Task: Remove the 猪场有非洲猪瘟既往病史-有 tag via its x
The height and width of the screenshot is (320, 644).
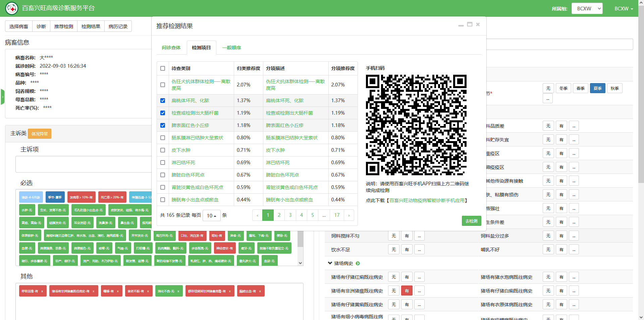Action: 94,291
